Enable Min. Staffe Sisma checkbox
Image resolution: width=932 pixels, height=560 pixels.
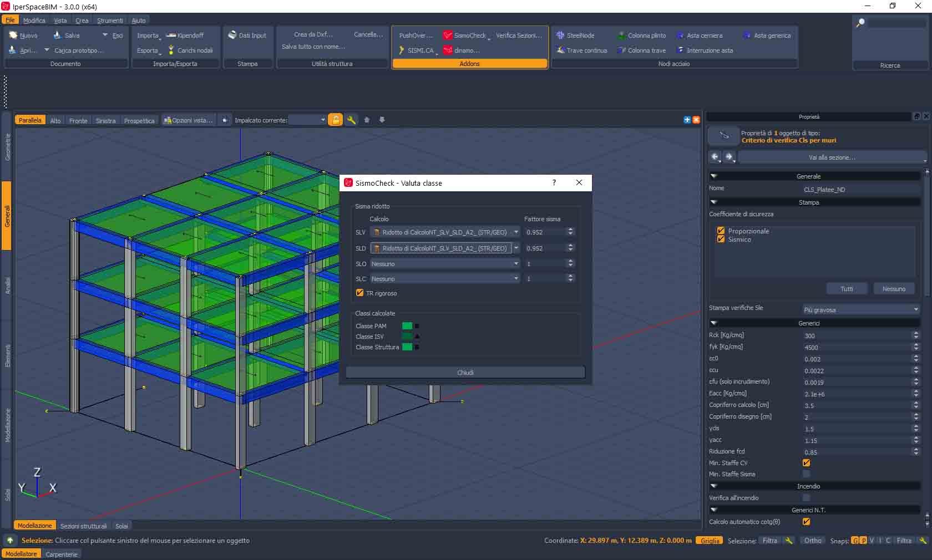pos(806,474)
